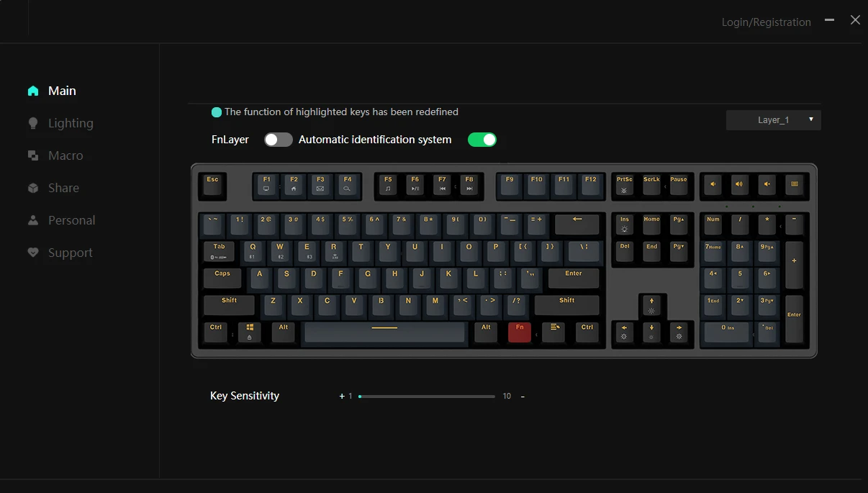Toggle the FnLayer switch on

point(279,140)
